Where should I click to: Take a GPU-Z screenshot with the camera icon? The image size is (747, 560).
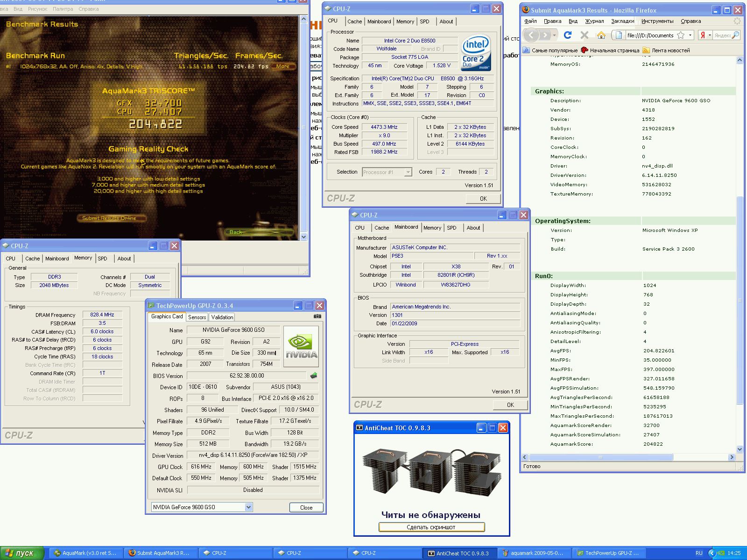[317, 316]
